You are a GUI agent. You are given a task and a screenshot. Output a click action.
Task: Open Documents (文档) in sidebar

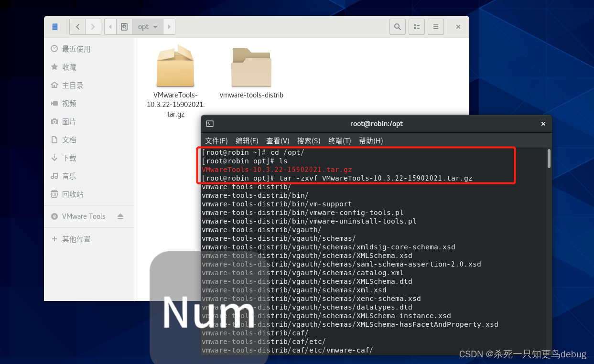pyautogui.click(x=89, y=139)
